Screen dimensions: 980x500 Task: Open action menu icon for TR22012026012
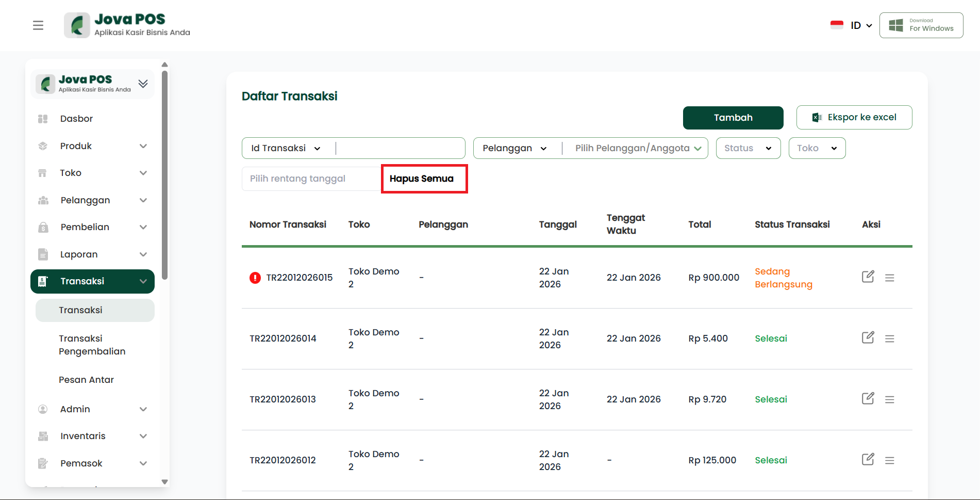point(889,460)
